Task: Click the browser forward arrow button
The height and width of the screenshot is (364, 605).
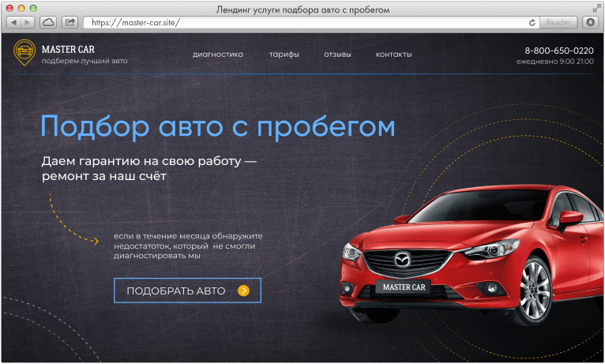Action: pyautogui.click(x=28, y=22)
